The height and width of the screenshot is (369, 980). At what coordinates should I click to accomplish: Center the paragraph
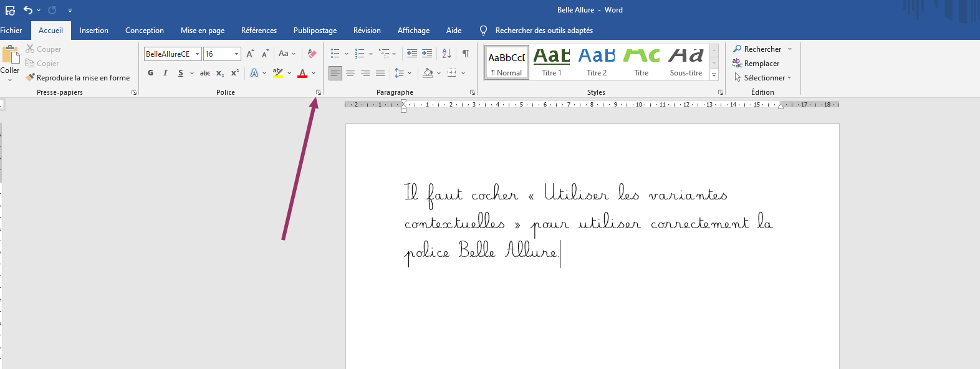click(350, 73)
